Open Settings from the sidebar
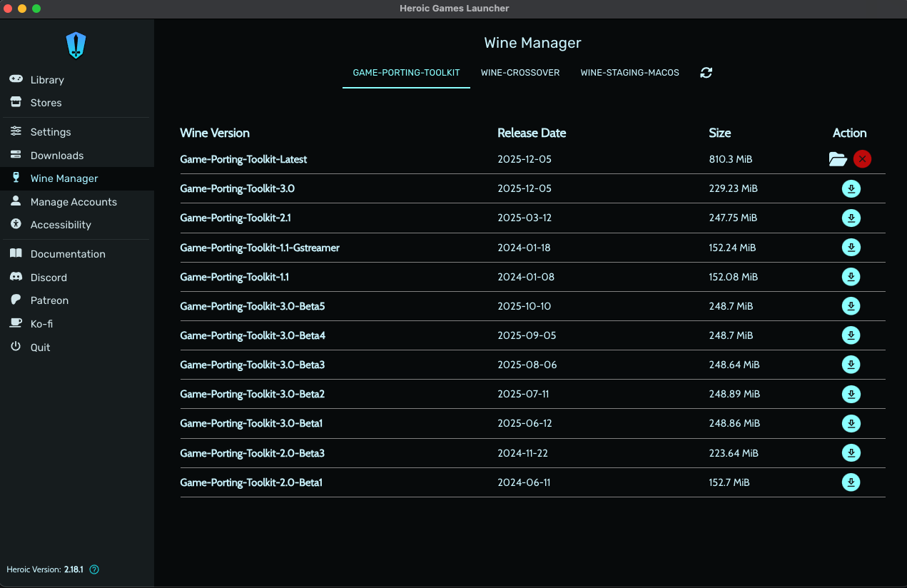907x588 pixels. point(77,131)
